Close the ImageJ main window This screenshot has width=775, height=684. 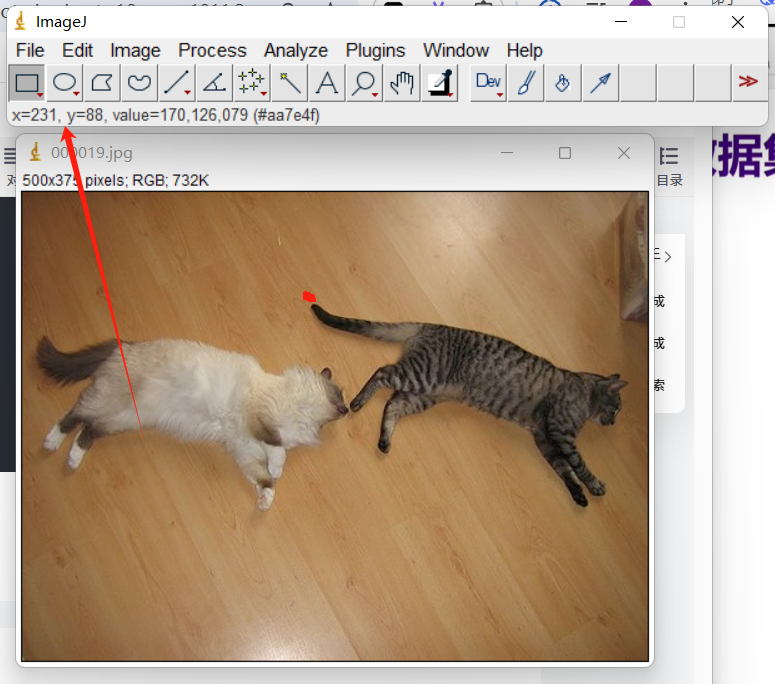pyautogui.click(x=738, y=22)
